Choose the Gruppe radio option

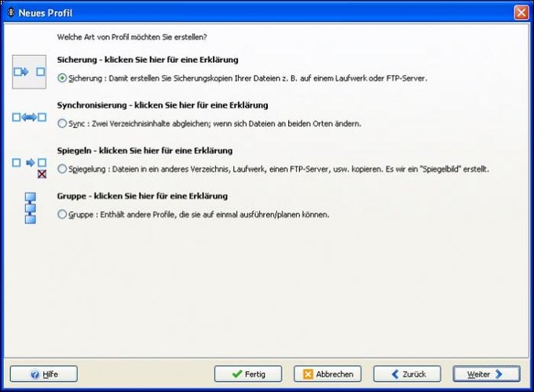[x=62, y=214]
